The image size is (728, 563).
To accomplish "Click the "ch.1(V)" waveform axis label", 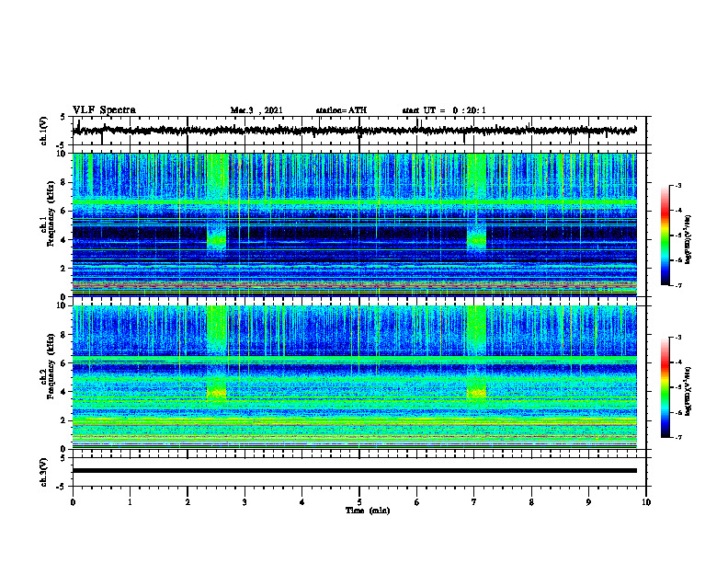I will pyautogui.click(x=44, y=131).
